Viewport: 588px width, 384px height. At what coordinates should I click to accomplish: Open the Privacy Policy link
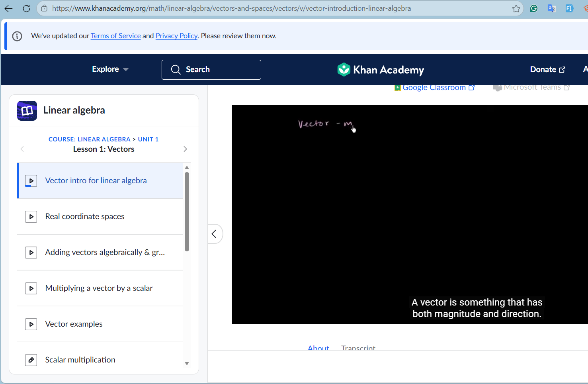[176, 36]
